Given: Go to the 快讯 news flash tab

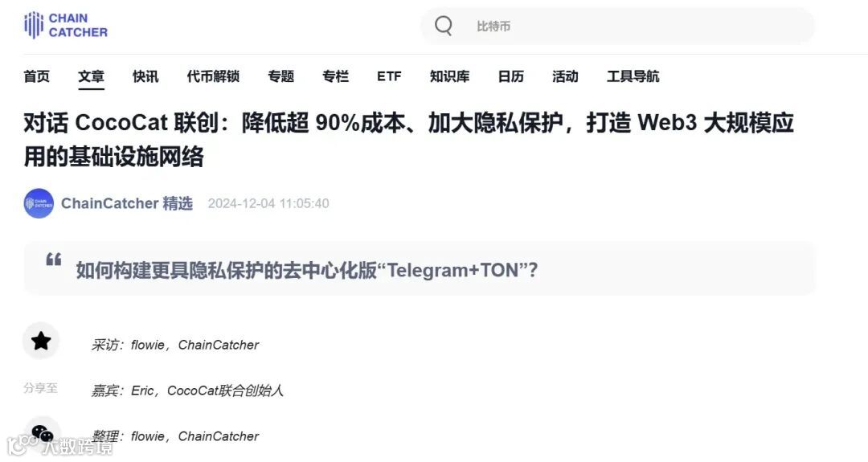Looking at the screenshot, I should (145, 76).
